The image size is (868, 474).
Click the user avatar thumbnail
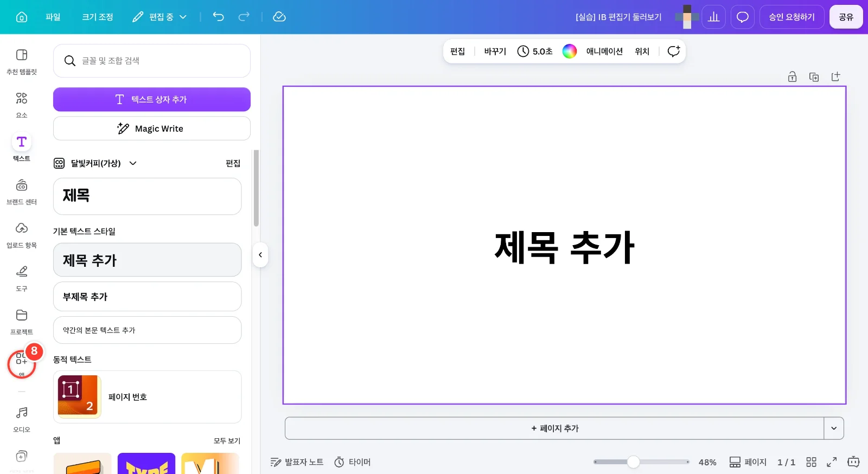[x=687, y=17]
